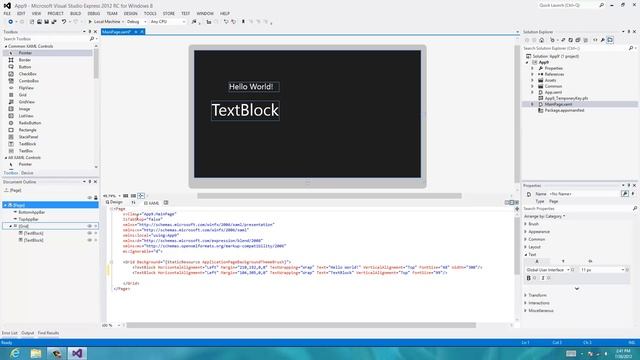Toggle Preview Selected Items in Solution Explorer

click(610, 40)
